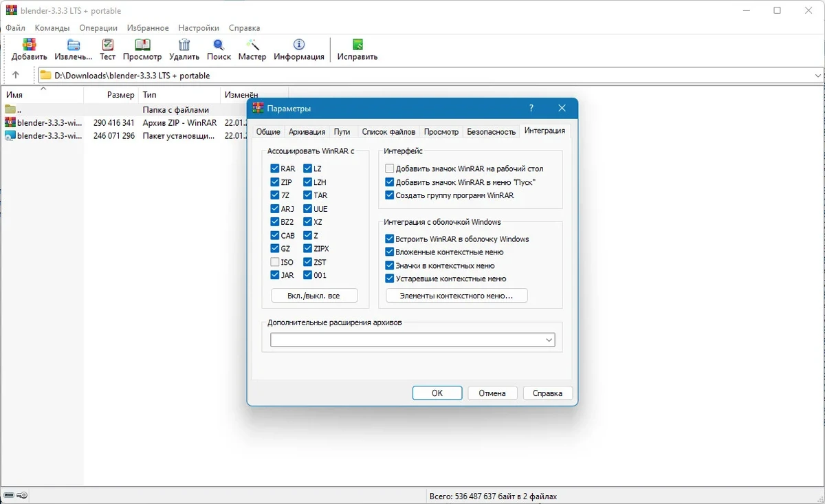This screenshot has height=504, width=825.
Task: Open the Поиск search tool
Action: click(219, 45)
